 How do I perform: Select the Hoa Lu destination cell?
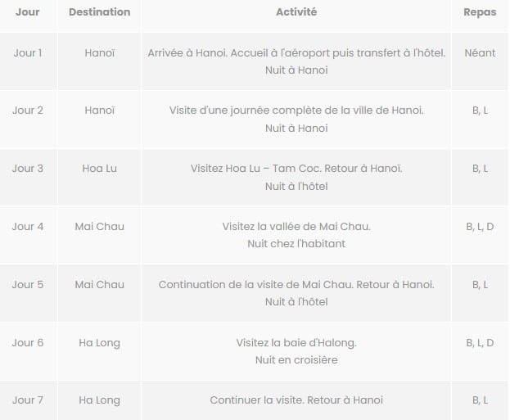click(100, 168)
